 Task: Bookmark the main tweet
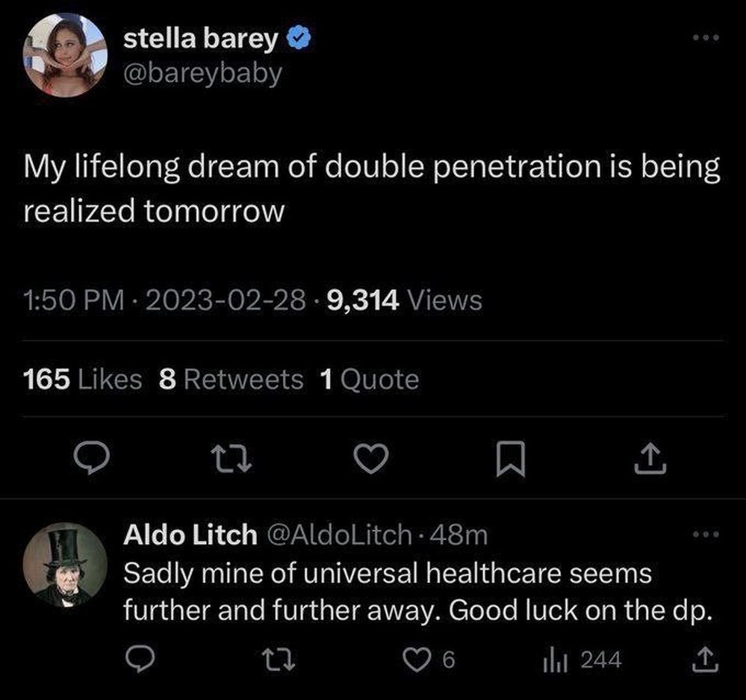coord(511,459)
